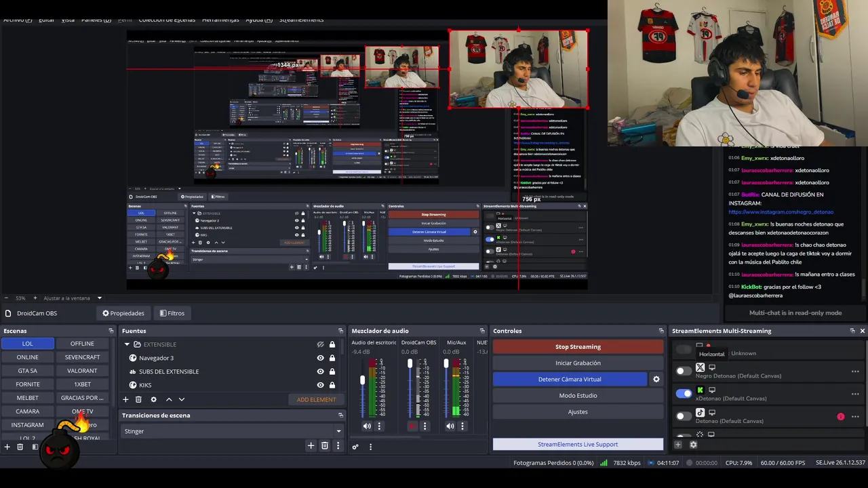Open Propiedades for DroidCam OBS source
The width and height of the screenshot is (868, 488).
click(x=123, y=313)
